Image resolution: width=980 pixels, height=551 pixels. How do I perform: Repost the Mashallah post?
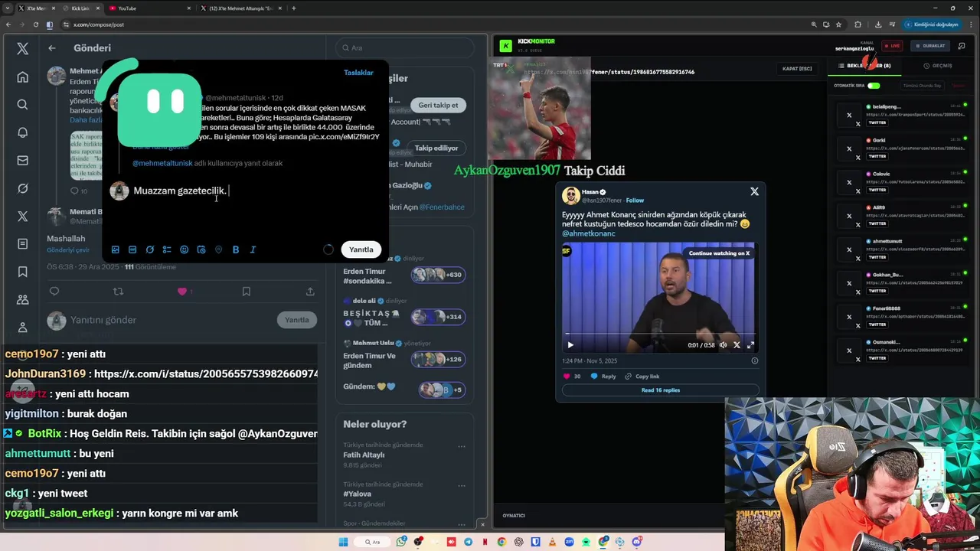[x=118, y=292]
